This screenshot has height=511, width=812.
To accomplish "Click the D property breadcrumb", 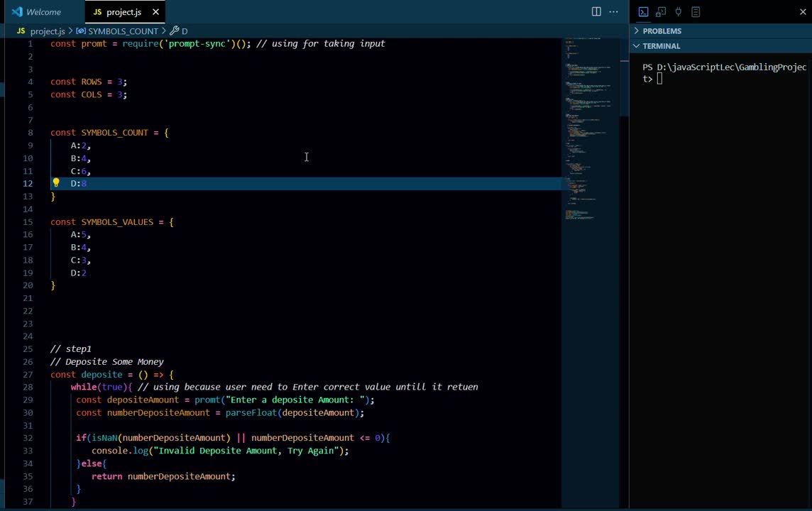I will click(184, 31).
